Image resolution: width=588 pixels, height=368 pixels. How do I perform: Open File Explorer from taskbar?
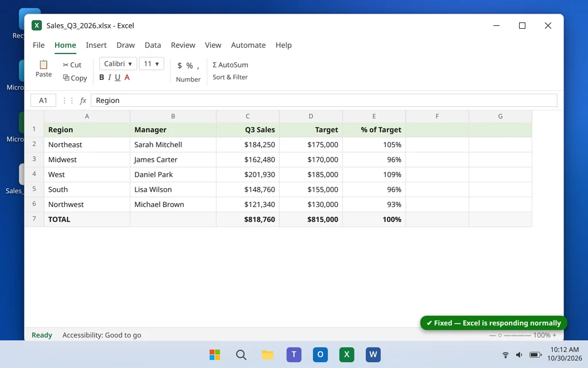click(x=268, y=354)
